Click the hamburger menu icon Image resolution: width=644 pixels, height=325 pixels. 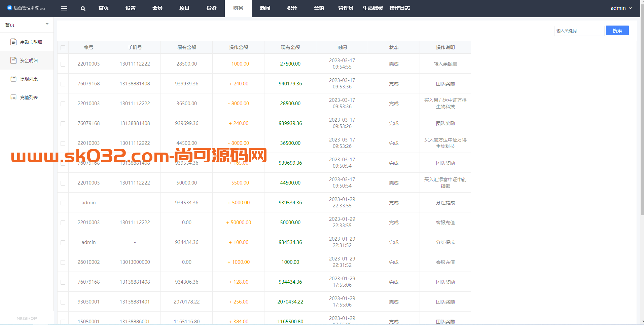64,8
